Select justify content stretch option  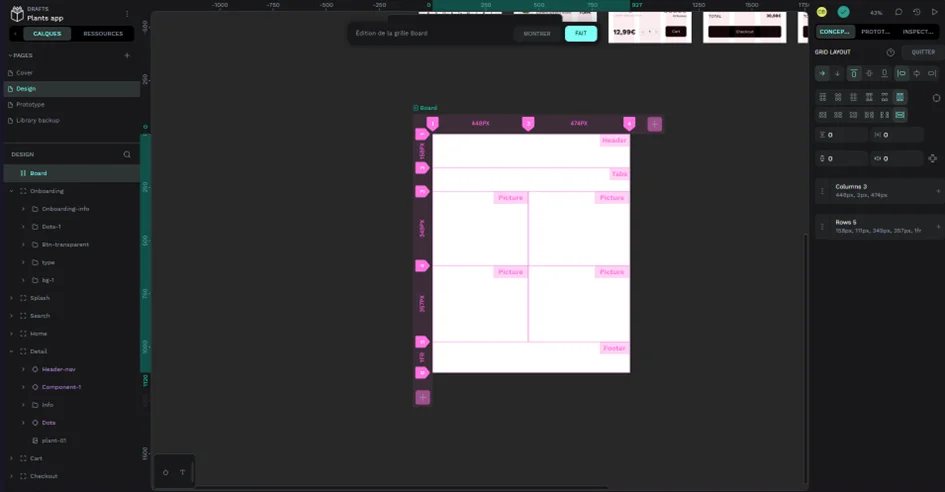pos(900,115)
